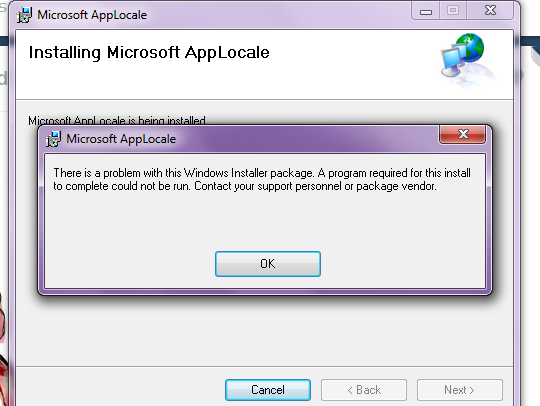This screenshot has height=406, width=540.
Task: Click 'Microsoft AppLocale is being installed' status text
Action: [117, 121]
